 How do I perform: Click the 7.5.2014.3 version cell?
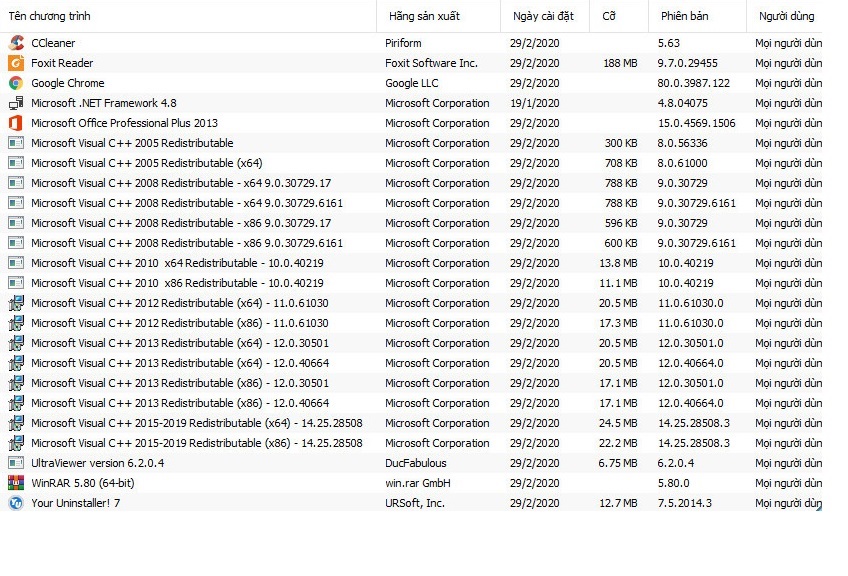coord(685,504)
